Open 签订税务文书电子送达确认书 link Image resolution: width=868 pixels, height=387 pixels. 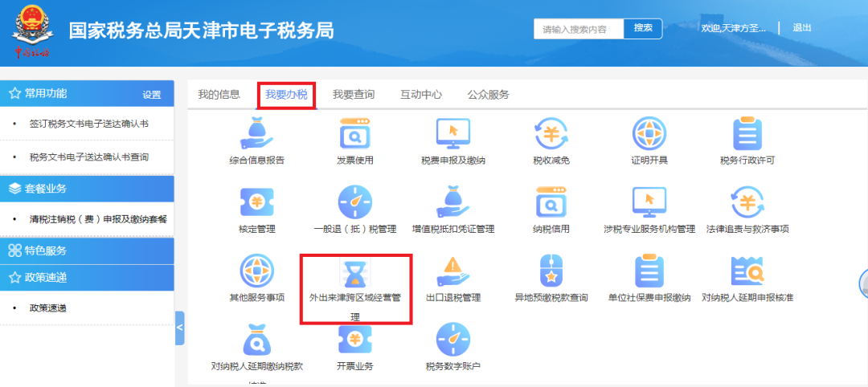coord(88,124)
